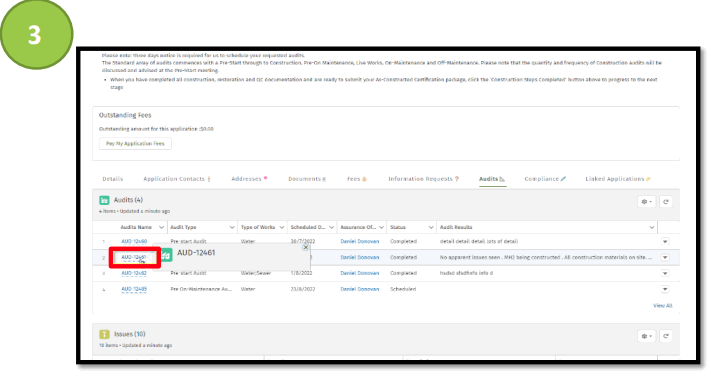Open Status column menu
The image size is (711, 379).
coord(431,227)
